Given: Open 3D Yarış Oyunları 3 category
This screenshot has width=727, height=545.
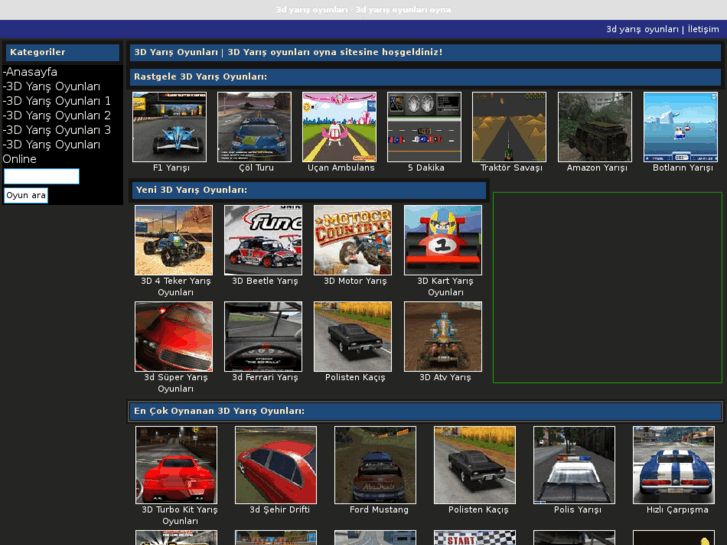Looking at the screenshot, I should pos(57,130).
